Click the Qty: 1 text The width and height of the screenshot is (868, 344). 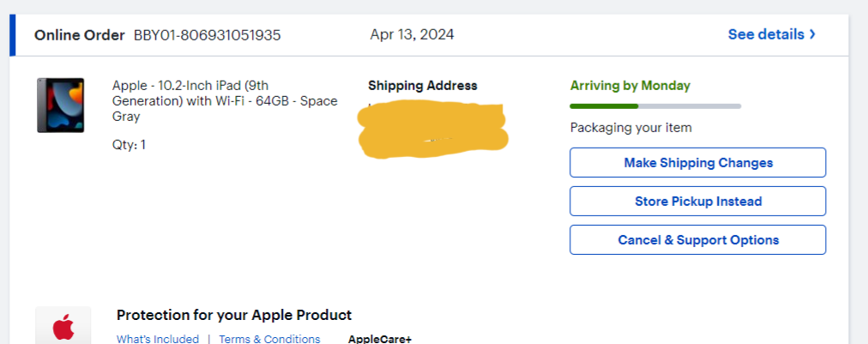coord(129,144)
